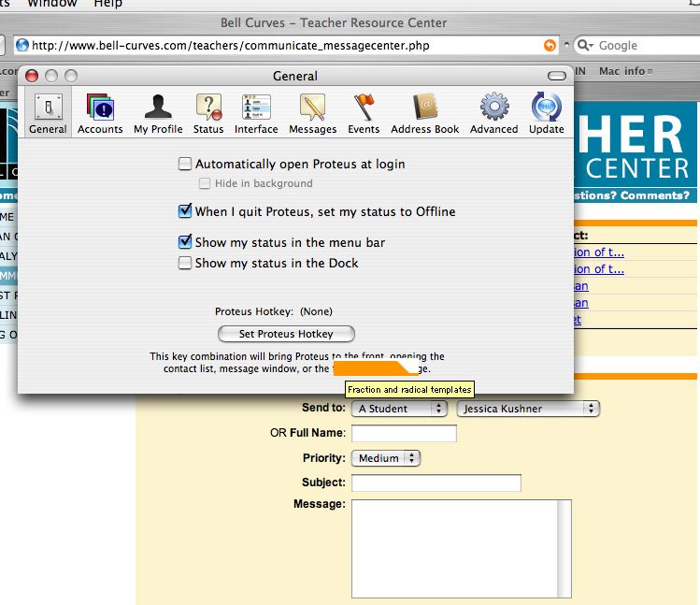Click the globe site icon in address bar
Screen dimensions: 700x605
pos(21,45)
